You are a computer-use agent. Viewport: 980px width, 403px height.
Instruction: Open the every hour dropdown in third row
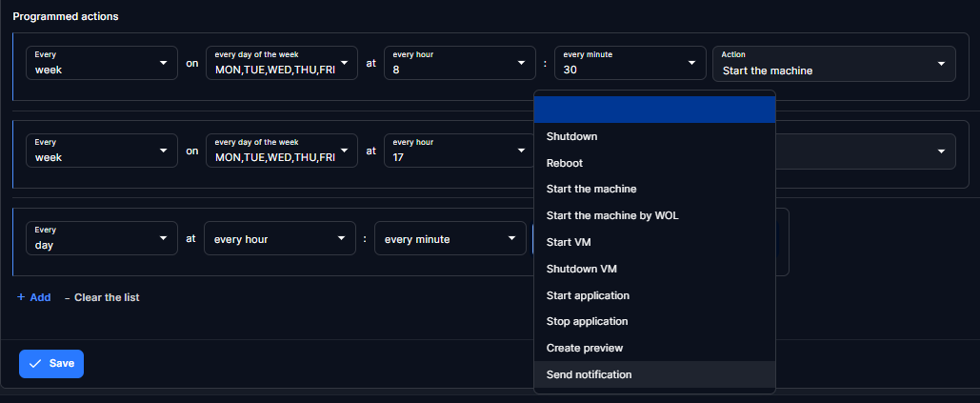(280, 238)
